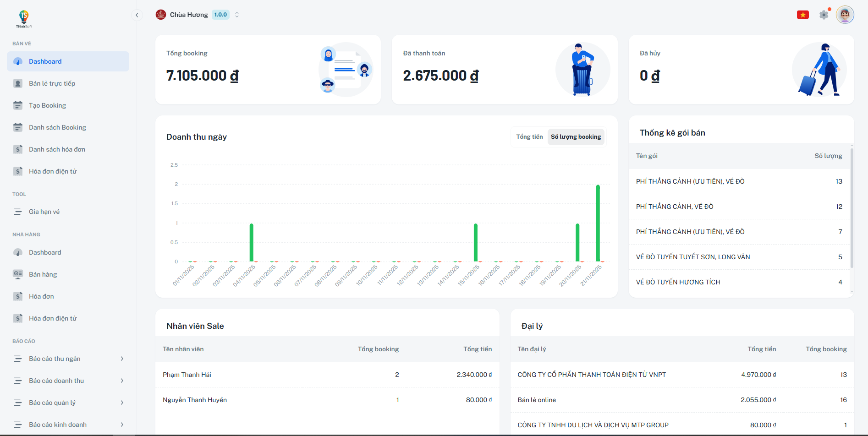The width and height of the screenshot is (868, 436).
Task: Click salesperson Phạm Thanh Hải row
Action: [187, 374]
